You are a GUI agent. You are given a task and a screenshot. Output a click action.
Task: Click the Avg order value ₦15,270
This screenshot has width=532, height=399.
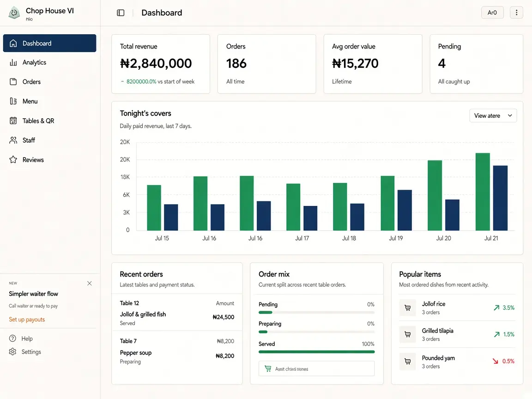pos(355,63)
